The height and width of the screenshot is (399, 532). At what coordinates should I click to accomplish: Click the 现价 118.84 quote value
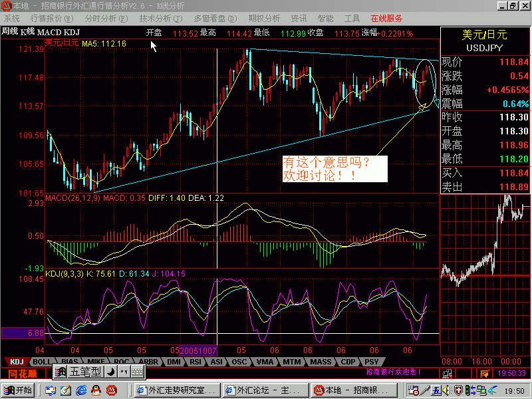[513, 62]
